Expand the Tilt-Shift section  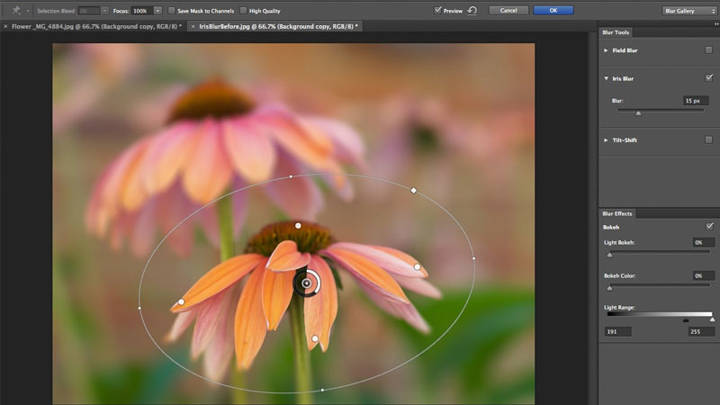click(x=606, y=140)
